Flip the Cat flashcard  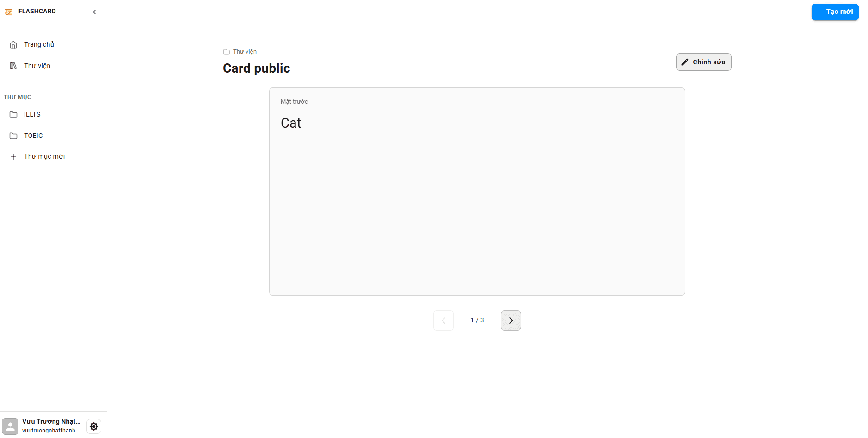pos(477,191)
